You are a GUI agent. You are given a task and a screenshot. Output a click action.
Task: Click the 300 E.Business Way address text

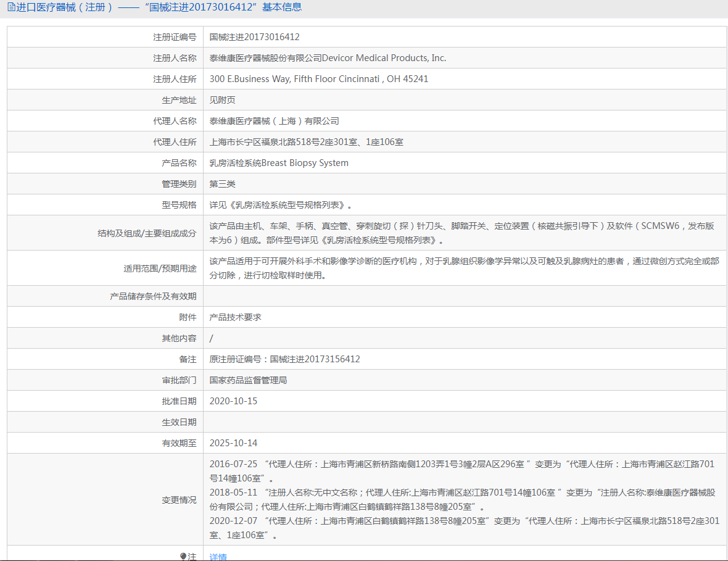318,79
